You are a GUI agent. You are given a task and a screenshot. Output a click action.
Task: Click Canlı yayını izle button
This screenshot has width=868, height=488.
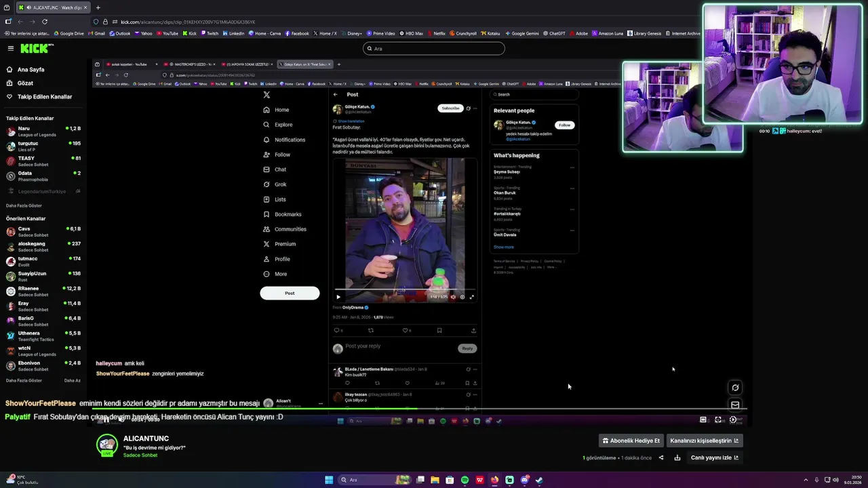[715, 457]
